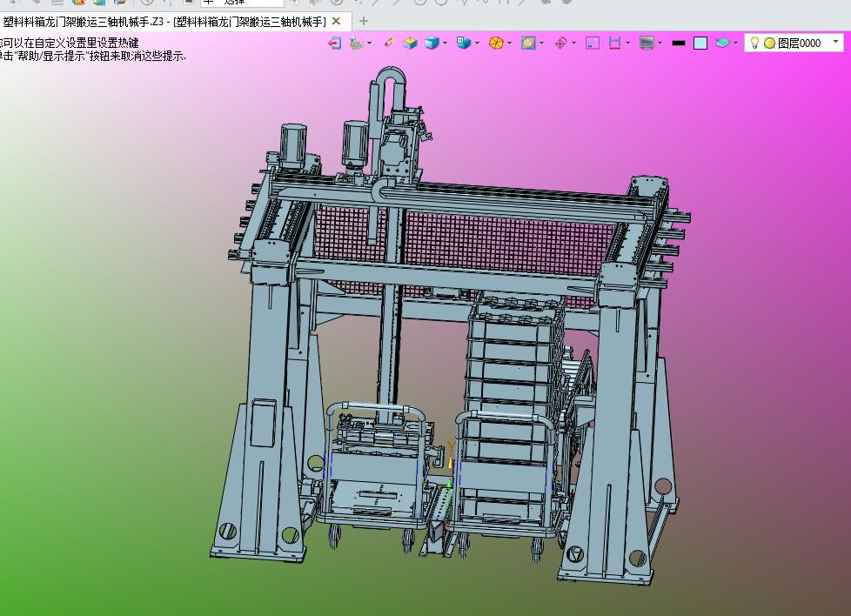Click the yellow-topped box display icon

(411, 43)
